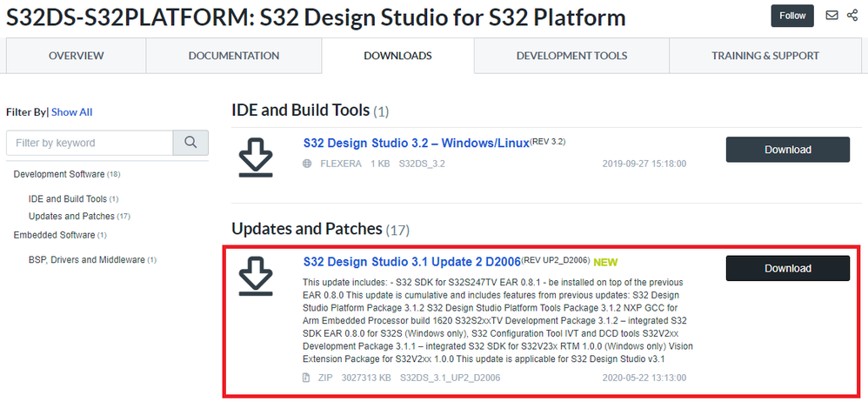Screen dimensions: 868x402
Task: Download S32 Design Studio 3.1 Update 2
Action: [x=788, y=269]
